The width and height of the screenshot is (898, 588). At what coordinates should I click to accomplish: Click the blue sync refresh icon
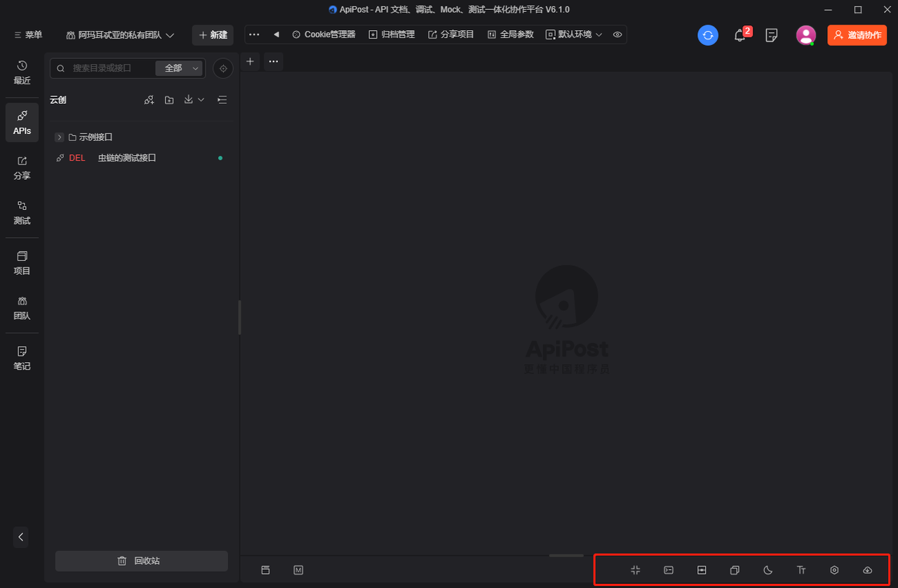click(708, 35)
